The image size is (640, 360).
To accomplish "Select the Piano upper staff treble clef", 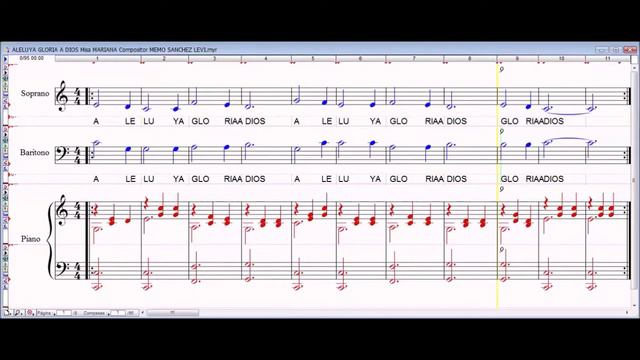I will (62, 210).
